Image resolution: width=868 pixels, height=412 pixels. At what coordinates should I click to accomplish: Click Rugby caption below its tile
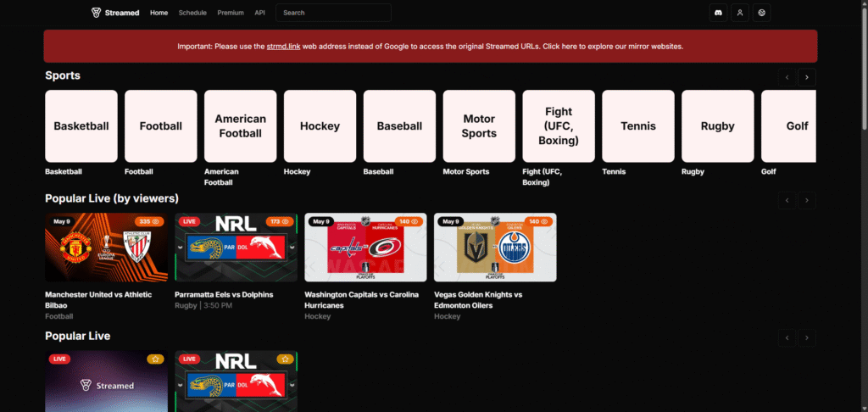[x=693, y=171]
